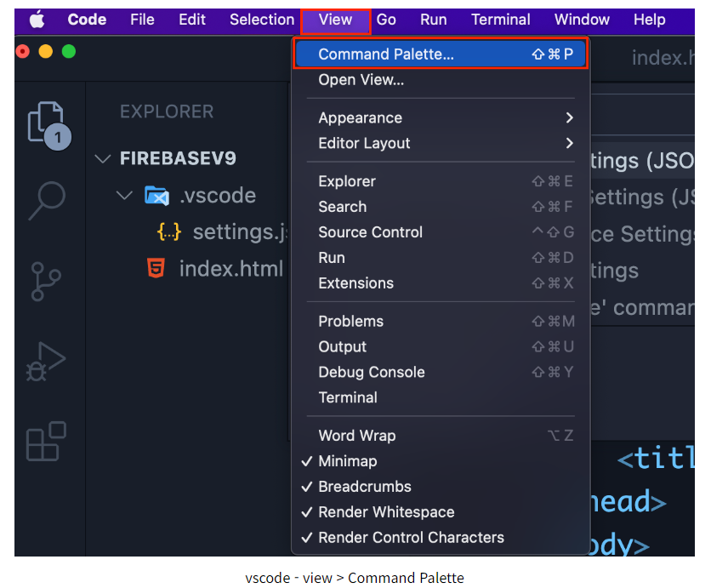Choose Command Palette... menu entry

441,54
